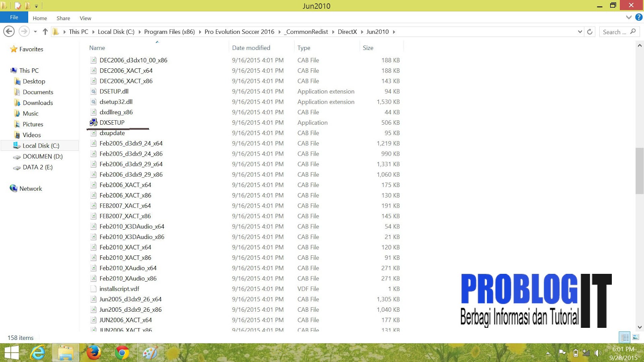Click the search magnifier icon
The image size is (644, 362).
[633, 32]
